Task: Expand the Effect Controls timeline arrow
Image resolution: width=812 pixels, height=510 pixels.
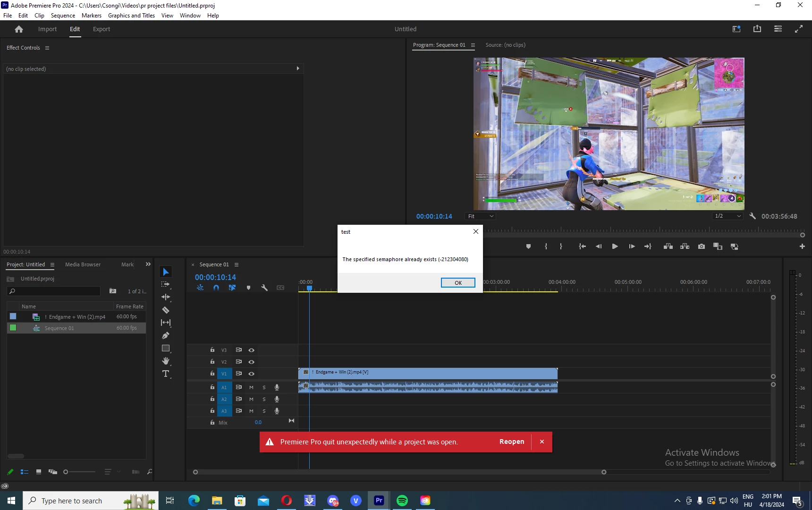Action: (298, 68)
